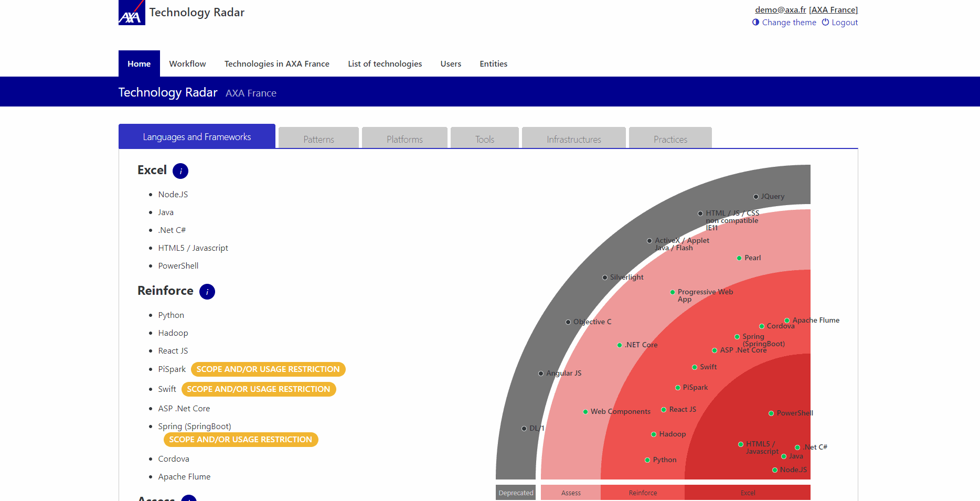This screenshot has height=501, width=980.
Task: Click the React JS radar dot
Action: 664,410
